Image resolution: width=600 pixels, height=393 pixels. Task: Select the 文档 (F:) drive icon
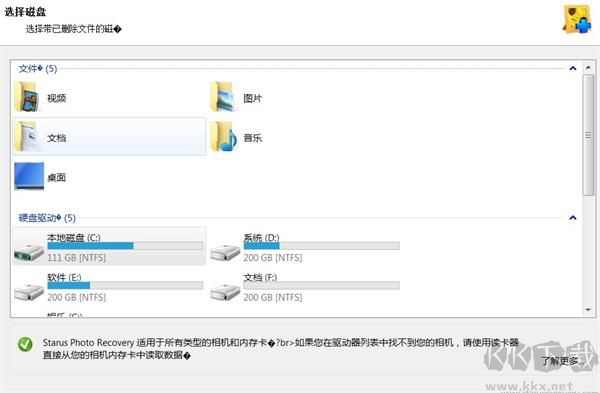[x=225, y=292]
